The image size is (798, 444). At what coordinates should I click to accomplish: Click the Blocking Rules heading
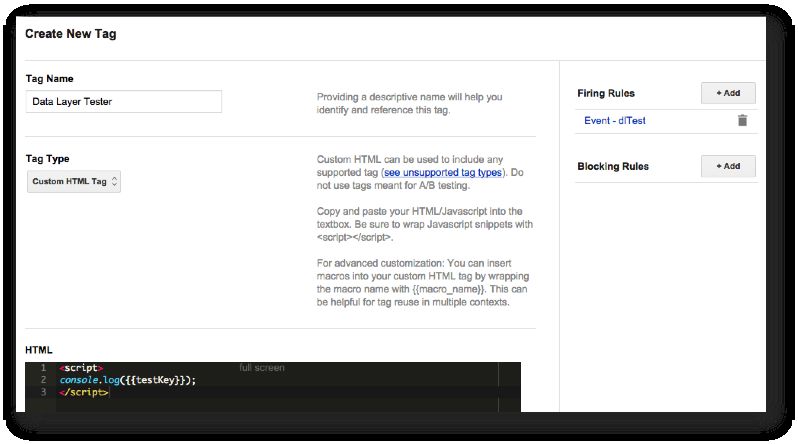(613, 166)
